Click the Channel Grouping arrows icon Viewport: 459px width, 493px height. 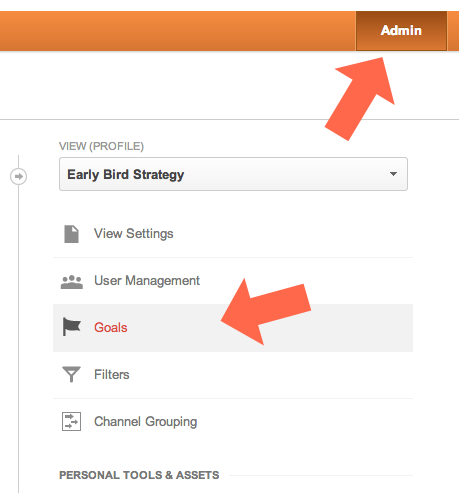coord(71,422)
